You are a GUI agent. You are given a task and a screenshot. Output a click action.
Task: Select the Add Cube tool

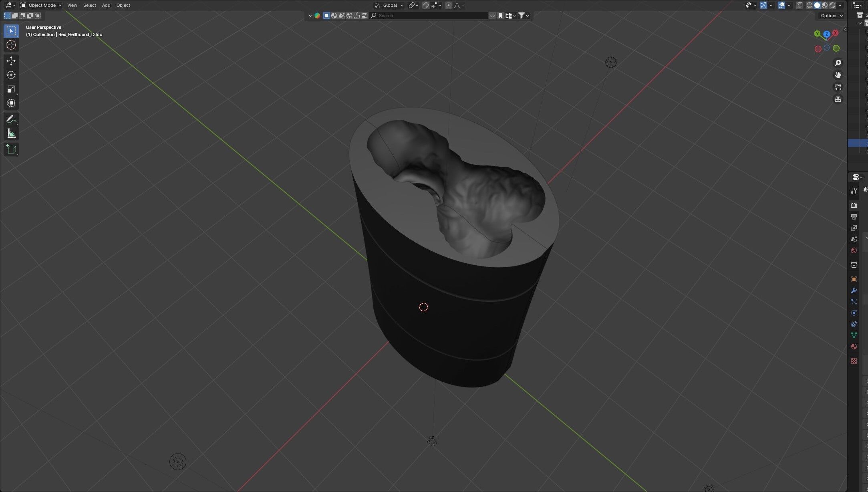11,149
